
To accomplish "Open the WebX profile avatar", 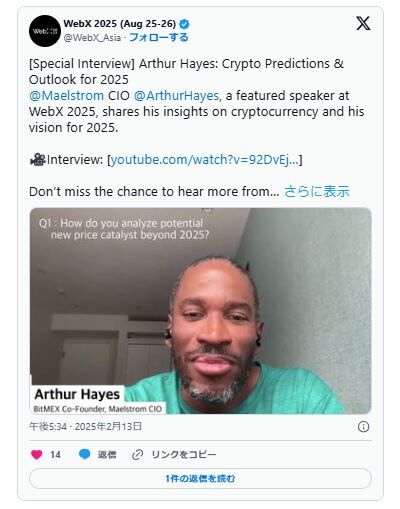I will (45, 31).
